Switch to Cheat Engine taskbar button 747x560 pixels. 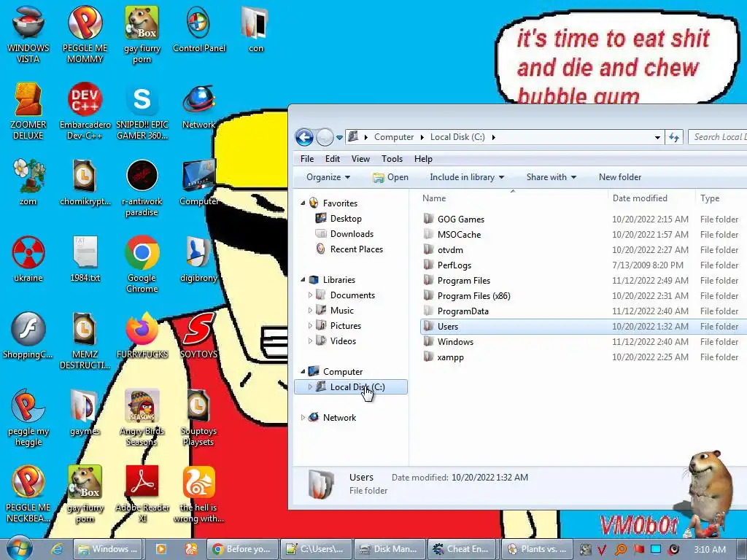click(x=462, y=549)
